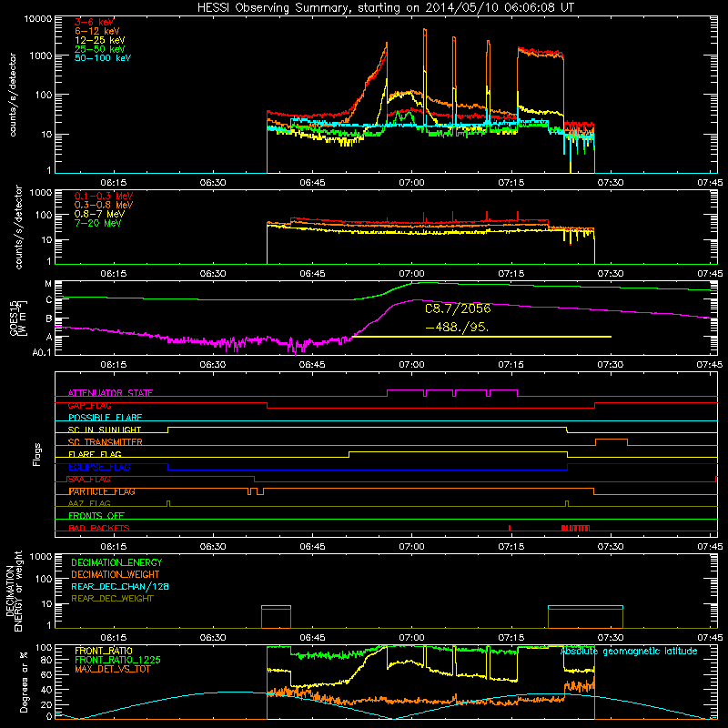Screen dimensions: 728x728
Task: Click the GOES15 axis label
Action: [15, 318]
